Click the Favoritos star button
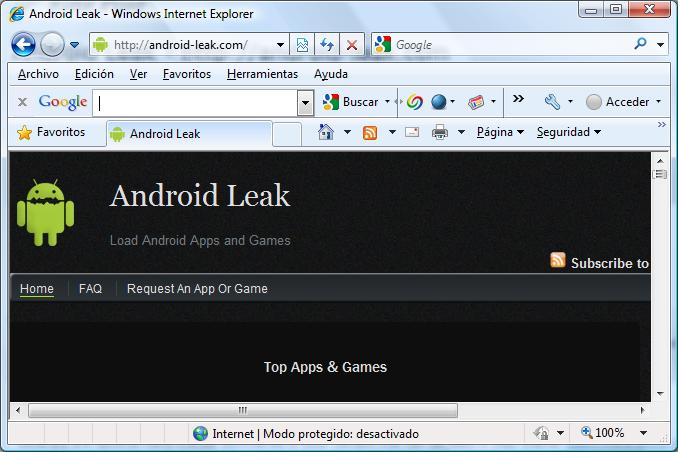Viewport: 678px width, 452px height. point(51,132)
